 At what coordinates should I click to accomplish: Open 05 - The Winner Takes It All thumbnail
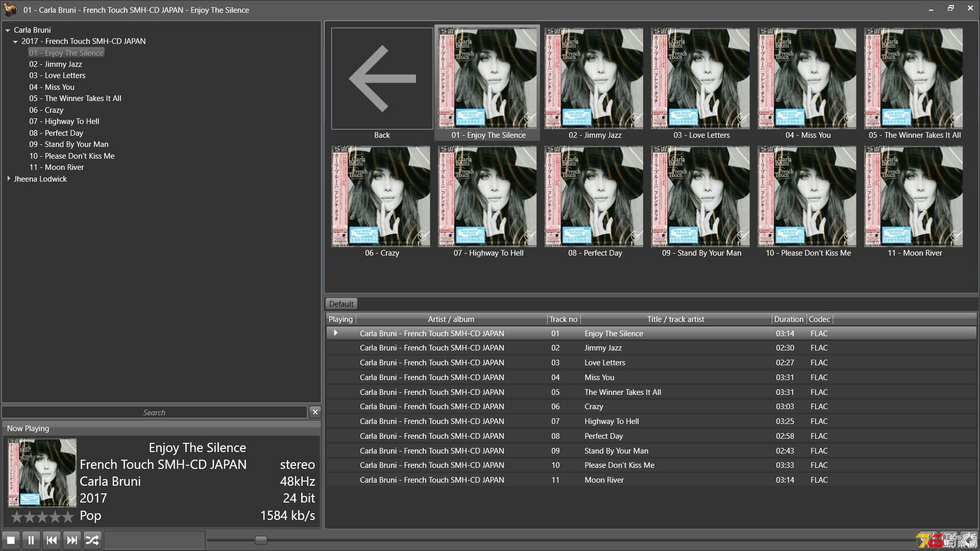click(x=914, y=79)
